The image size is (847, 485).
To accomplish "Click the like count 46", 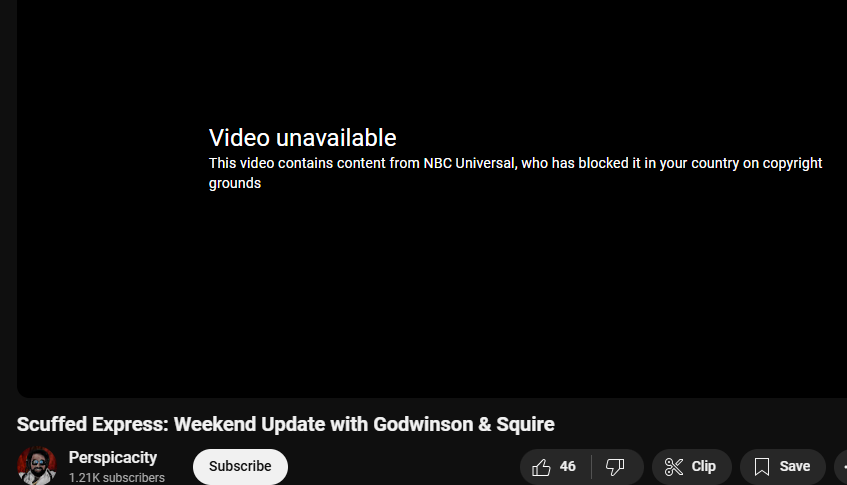I will coord(568,467).
